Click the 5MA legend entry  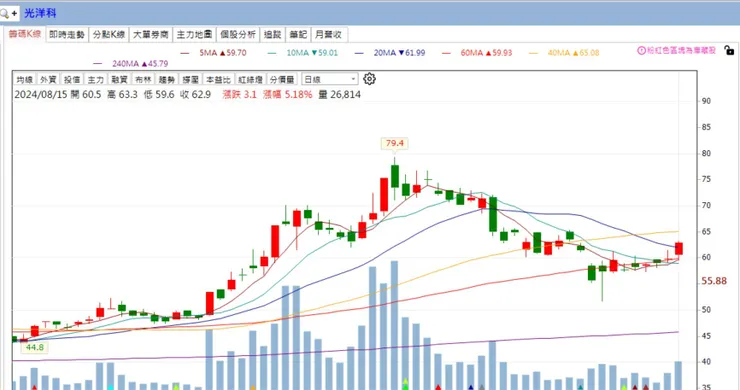click(x=213, y=53)
